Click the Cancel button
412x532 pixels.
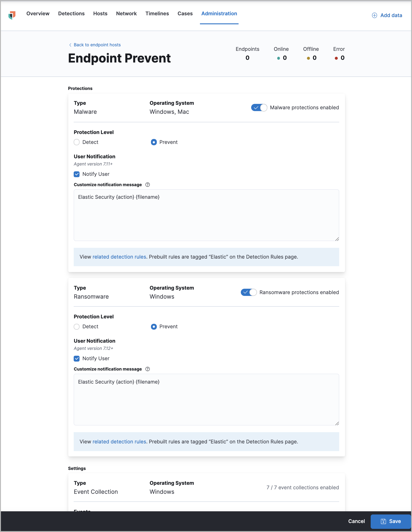(x=356, y=521)
